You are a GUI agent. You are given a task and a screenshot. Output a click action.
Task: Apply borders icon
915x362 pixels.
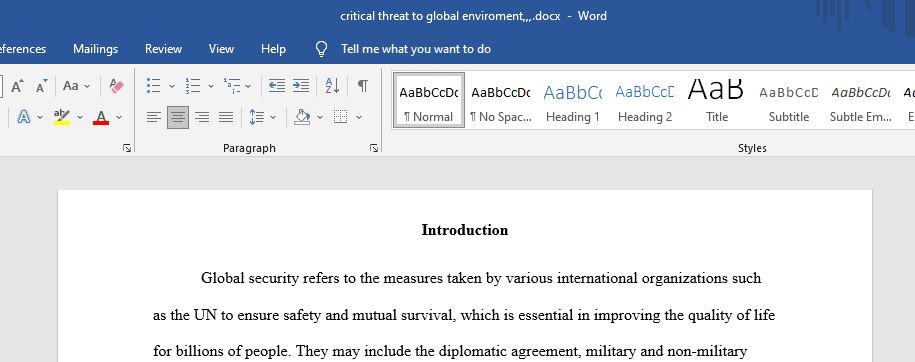340,117
